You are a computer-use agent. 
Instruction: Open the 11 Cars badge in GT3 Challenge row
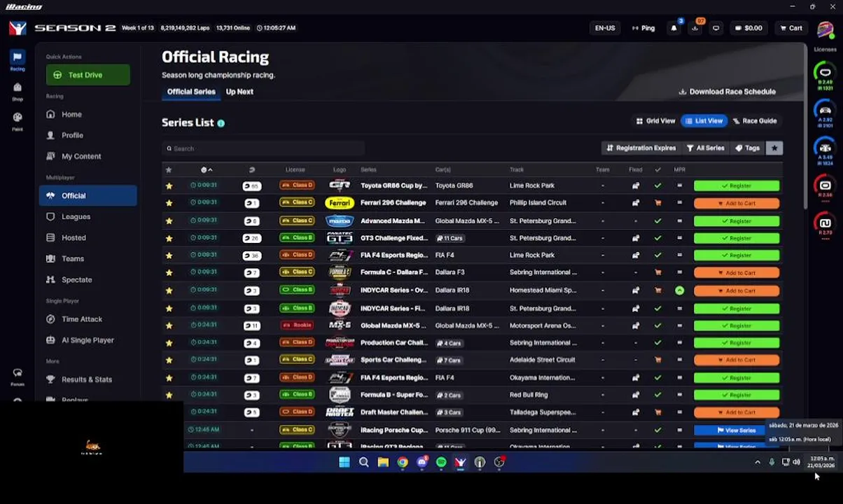pos(450,238)
